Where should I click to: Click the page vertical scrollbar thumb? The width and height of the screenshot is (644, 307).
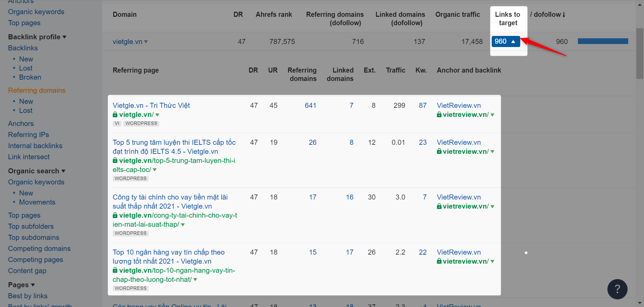[640, 54]
